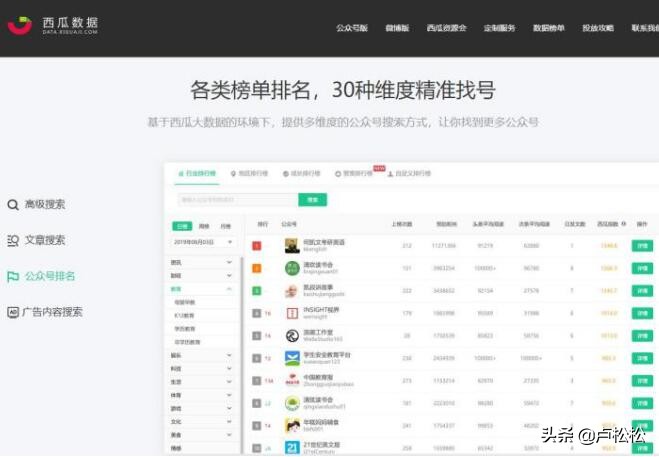659x457 pixels.
Task: Expand the 科技 category
Action: pyautogui.click(x=202, y=369)
